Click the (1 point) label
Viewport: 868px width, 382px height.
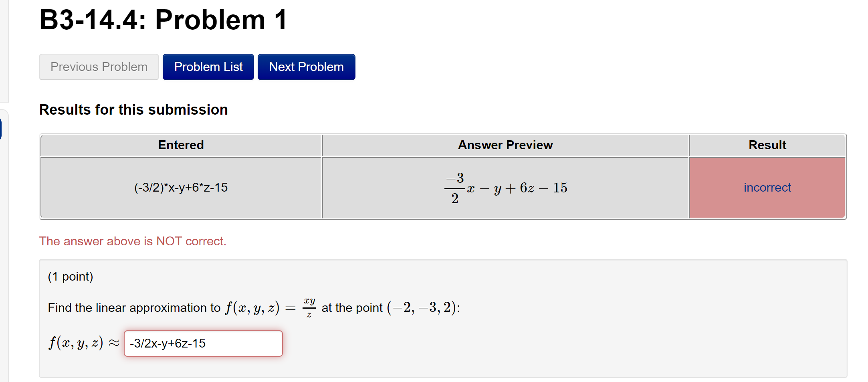coord(71,276)
